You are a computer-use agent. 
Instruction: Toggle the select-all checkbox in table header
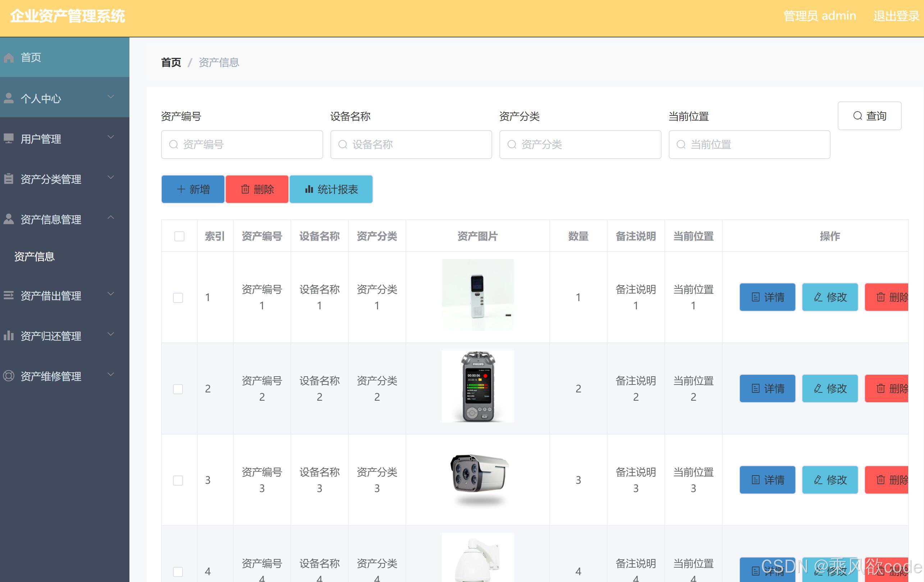tap(179, 236)
